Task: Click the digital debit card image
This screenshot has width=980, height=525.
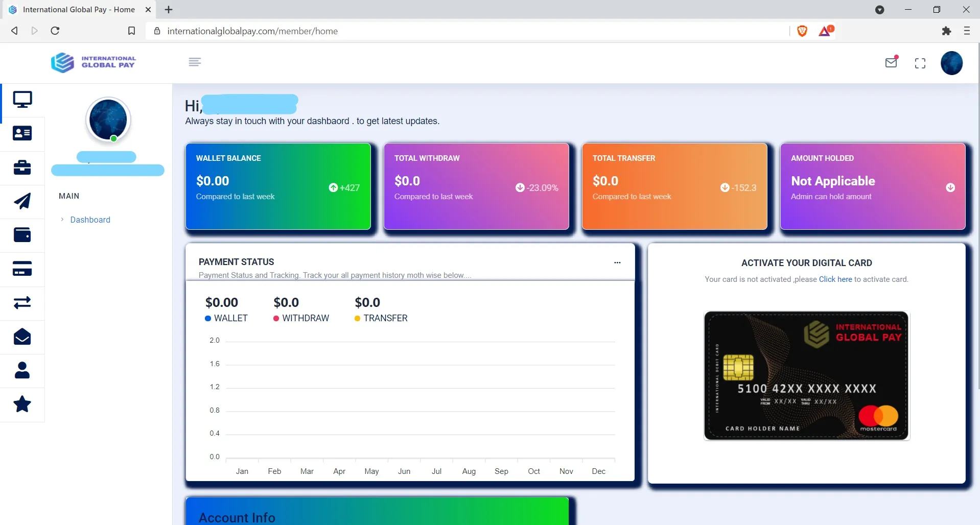Action: pyautogui.click(x=806, y=375)
